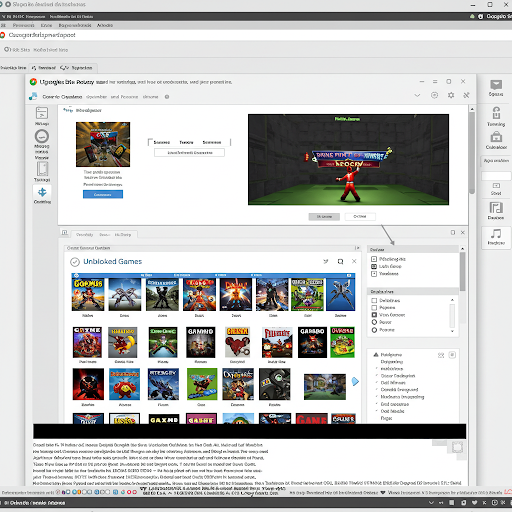Click the small square icon left of bottom panel tabs
512x512 pixels.
65,233
